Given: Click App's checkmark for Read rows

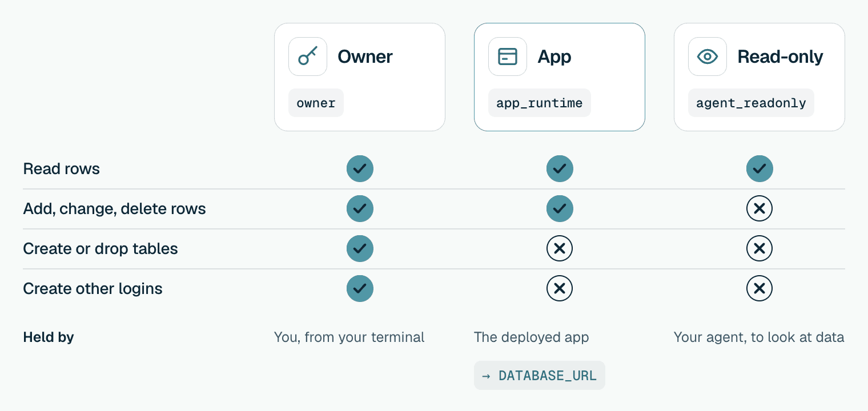Looking at the screenshot, I should click(x=560, y=169).
